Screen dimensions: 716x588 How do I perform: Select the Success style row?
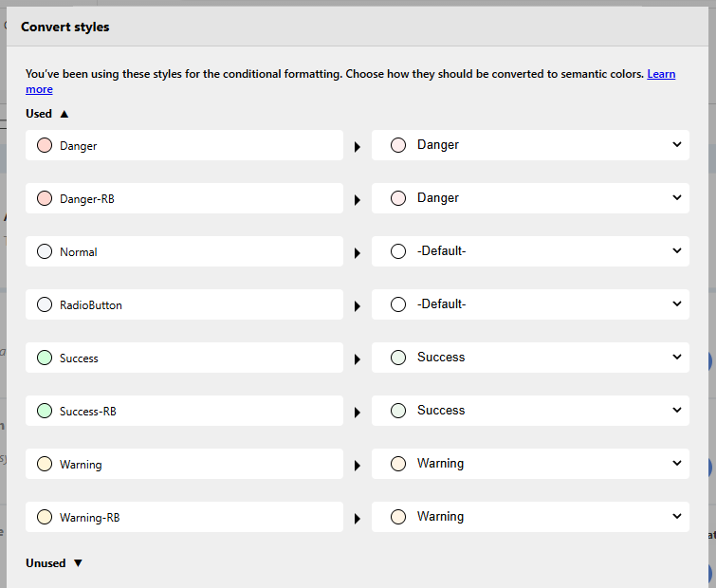184,358
